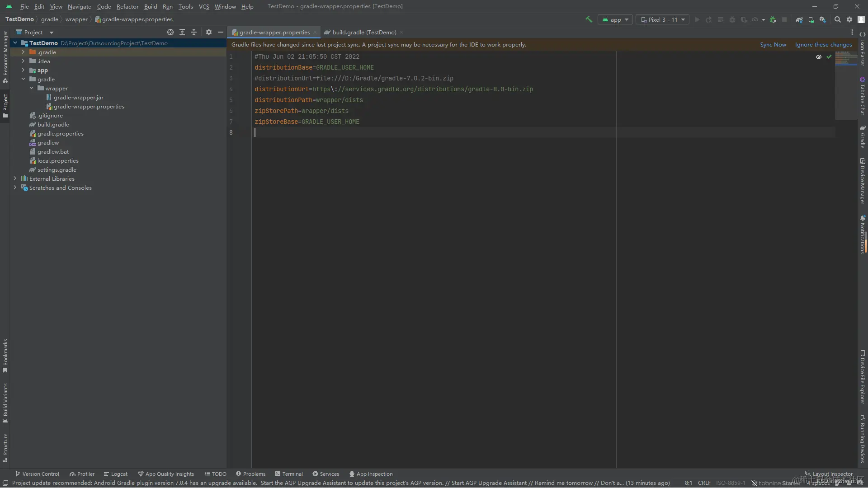Collapse the gradle folder
868x488 pixels.
23,79
